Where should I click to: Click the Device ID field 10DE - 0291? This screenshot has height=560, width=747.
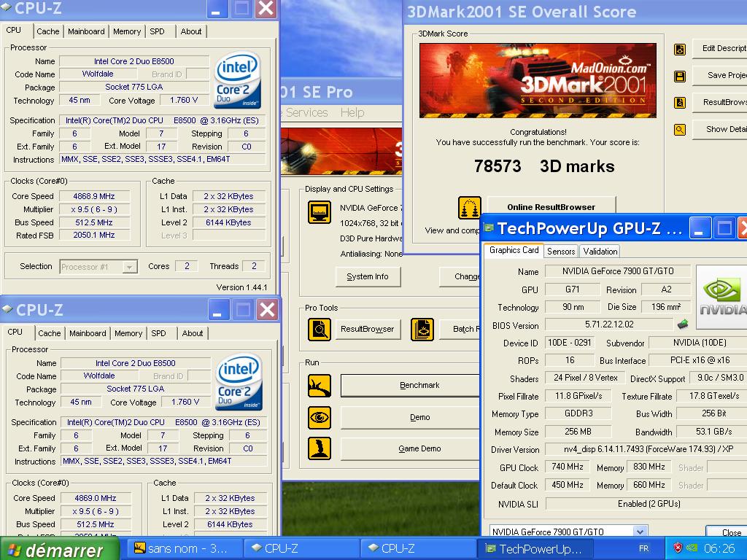pyautogui.click(x=569, y=343)
